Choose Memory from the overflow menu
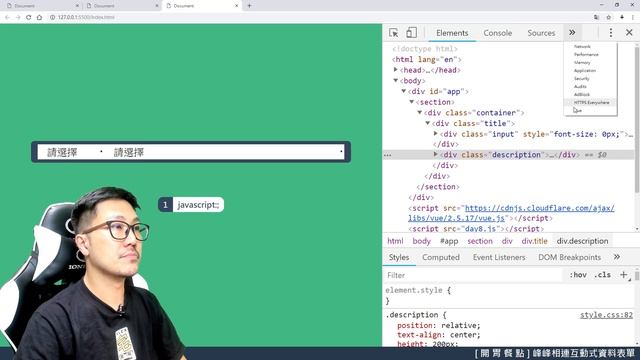640x360 pixels. coord(582,62)
